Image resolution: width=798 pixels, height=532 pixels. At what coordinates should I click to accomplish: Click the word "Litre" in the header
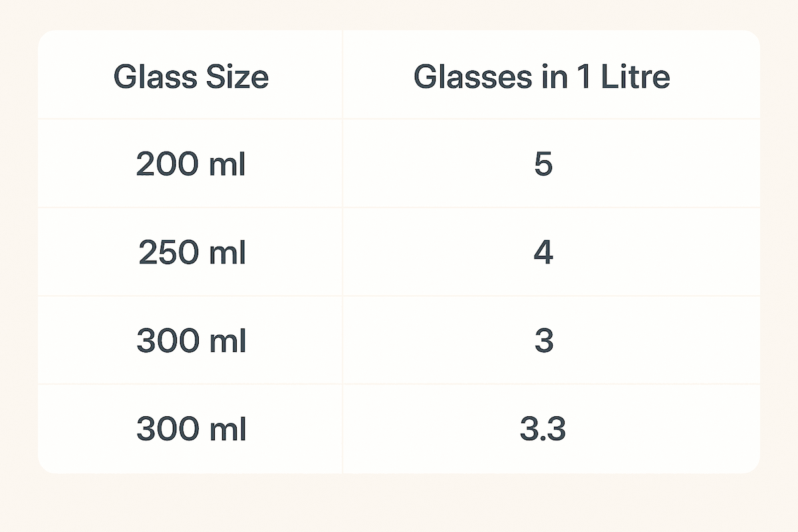click(636, 78)
